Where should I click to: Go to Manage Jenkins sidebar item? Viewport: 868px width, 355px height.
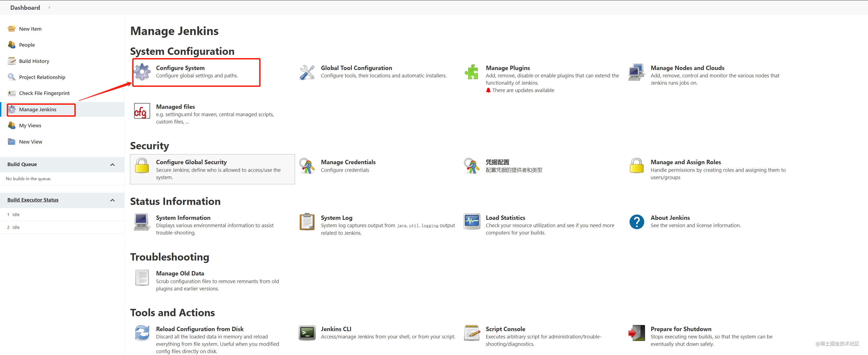(37, 109)
